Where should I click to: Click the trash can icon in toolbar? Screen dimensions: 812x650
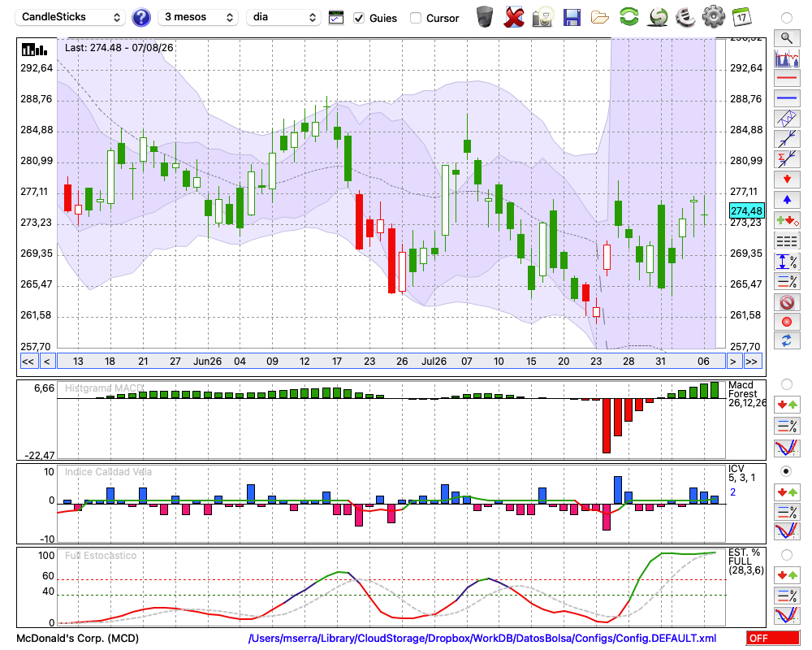click(484, 17)
